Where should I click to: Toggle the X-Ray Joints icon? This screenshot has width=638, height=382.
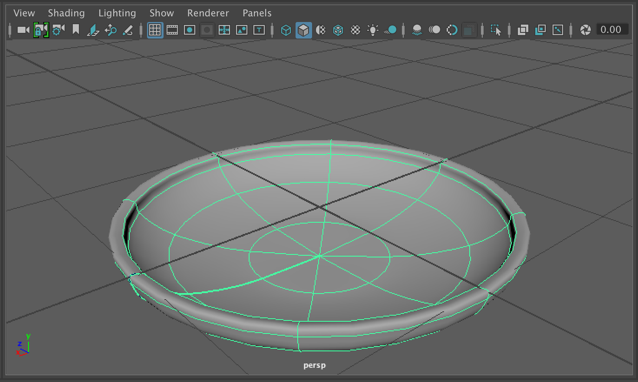click(558, 30)
